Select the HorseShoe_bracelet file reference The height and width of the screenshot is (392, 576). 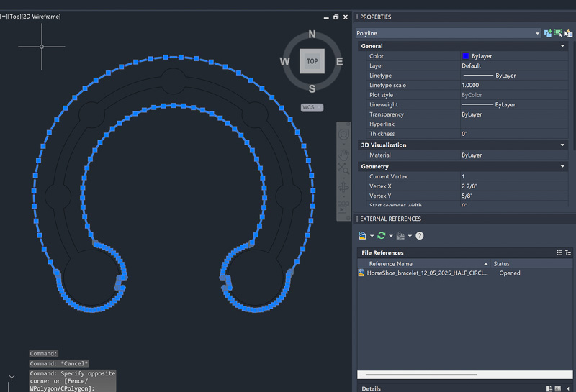click(425, 273)
